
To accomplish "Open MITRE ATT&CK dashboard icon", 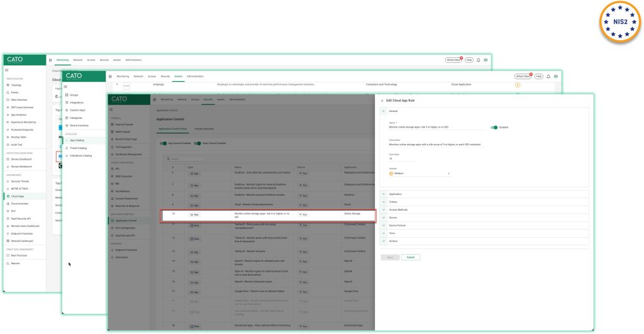I will 7,189.
